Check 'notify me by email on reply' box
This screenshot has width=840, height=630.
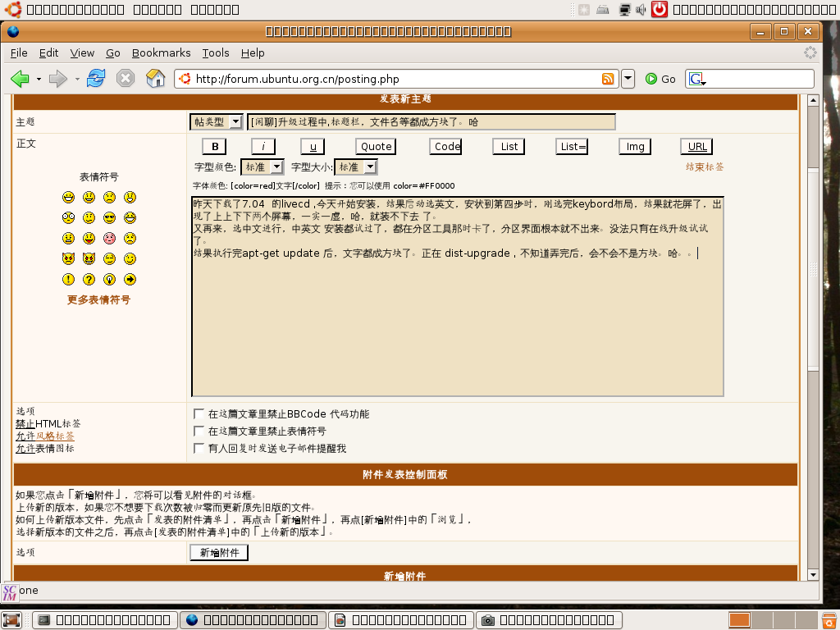pyautogui.click(x=199, y=448)
